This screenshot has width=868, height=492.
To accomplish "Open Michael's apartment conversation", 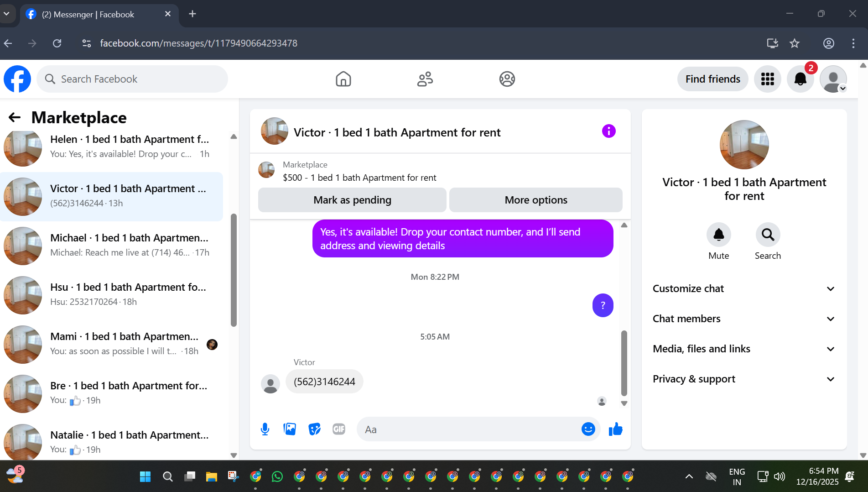I will click(x=112, y=246).
